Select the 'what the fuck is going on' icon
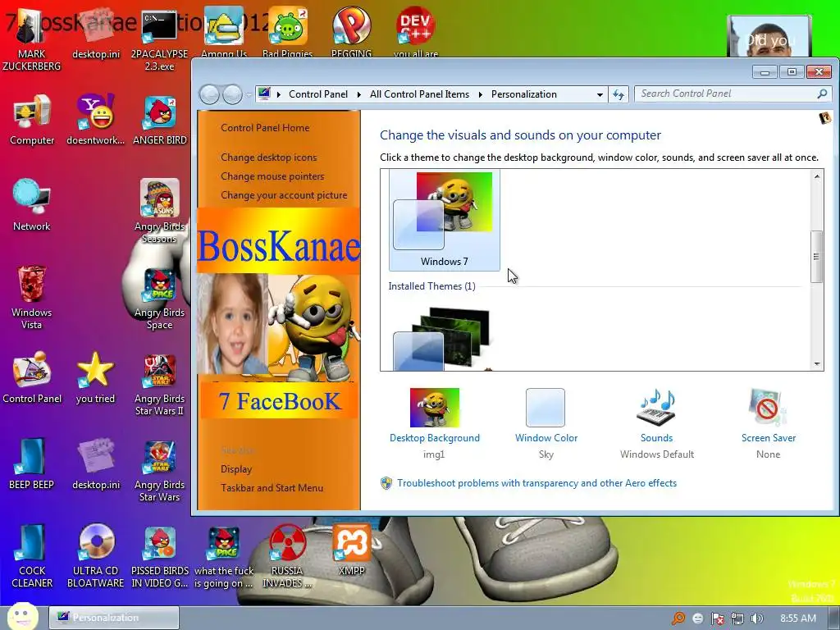This screenshot has width=840, height=630. point(223,556)
